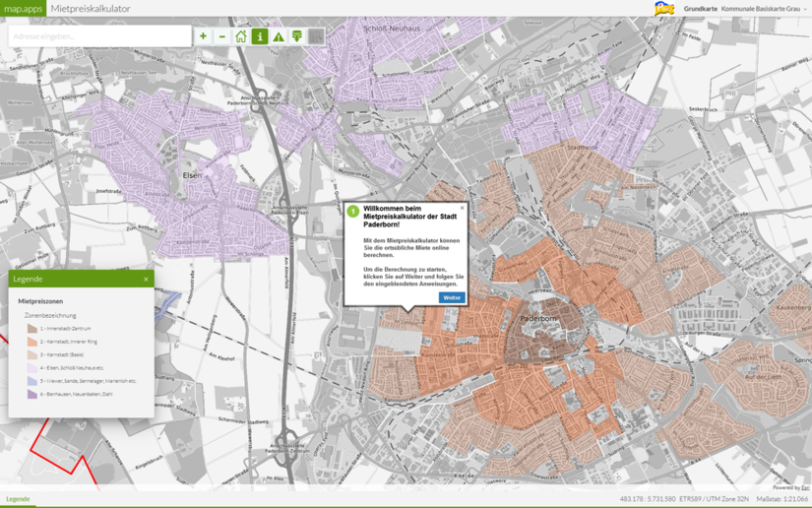Click Weiter in the welcome dialog
The image size is (812, 508).
click(x=452, y=297)
